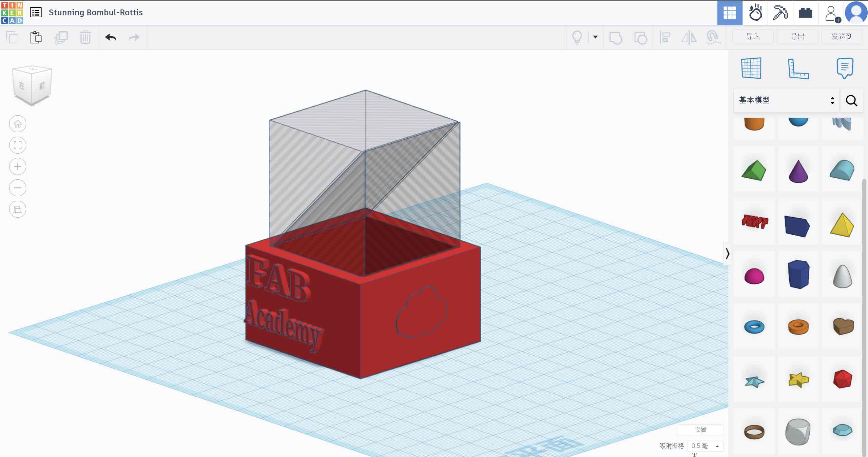This screenshot has height=457, width=868.
Task: Click the 导出 export button
Action: pos(797,37)
